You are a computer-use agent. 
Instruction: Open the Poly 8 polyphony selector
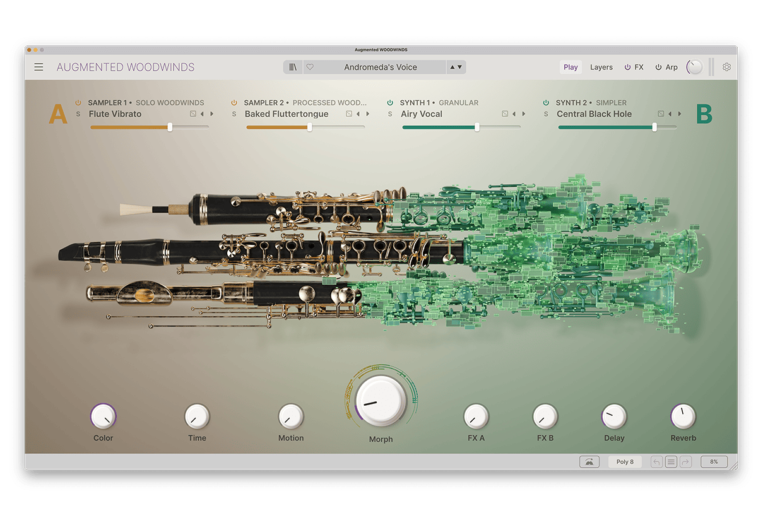pyautogui.click(x=625, y=462)
